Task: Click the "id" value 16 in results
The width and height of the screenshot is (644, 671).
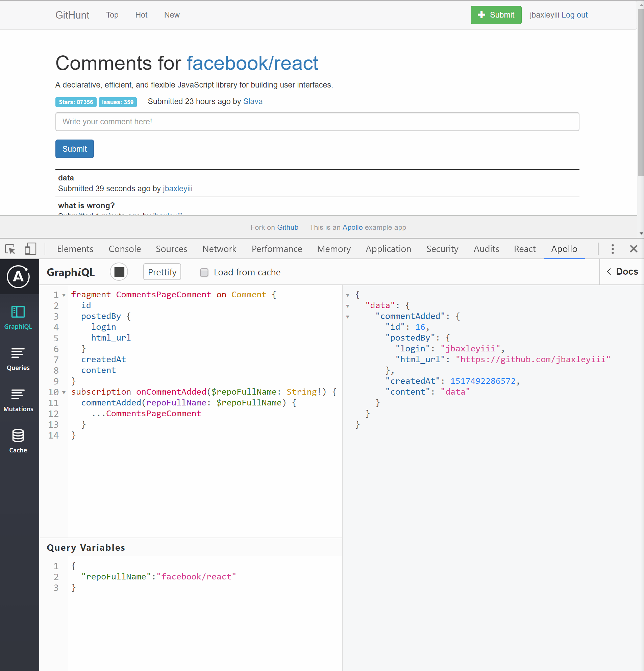Action: 420,327
